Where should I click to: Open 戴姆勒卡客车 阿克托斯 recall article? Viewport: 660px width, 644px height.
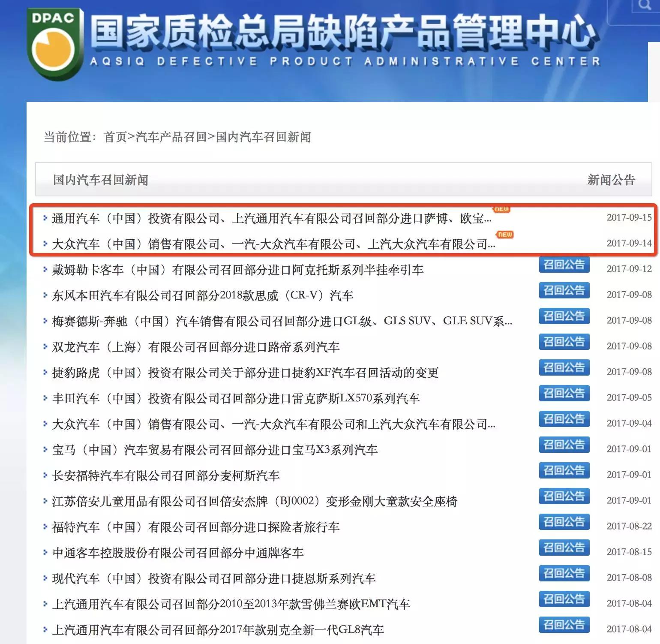238,270
